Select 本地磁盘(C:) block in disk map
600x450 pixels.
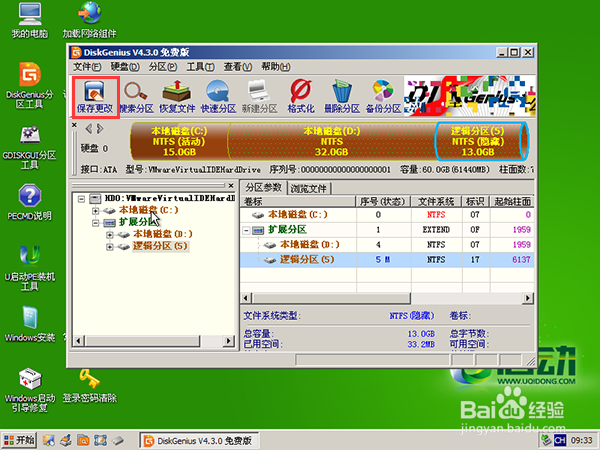click(x=179, y=141)
